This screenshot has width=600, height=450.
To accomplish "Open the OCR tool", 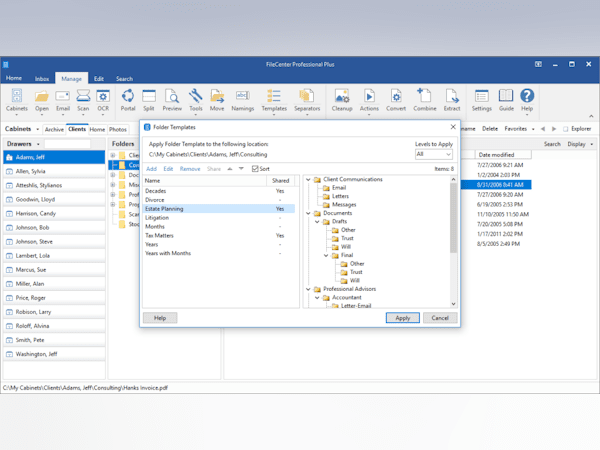I will click(103, 98).
